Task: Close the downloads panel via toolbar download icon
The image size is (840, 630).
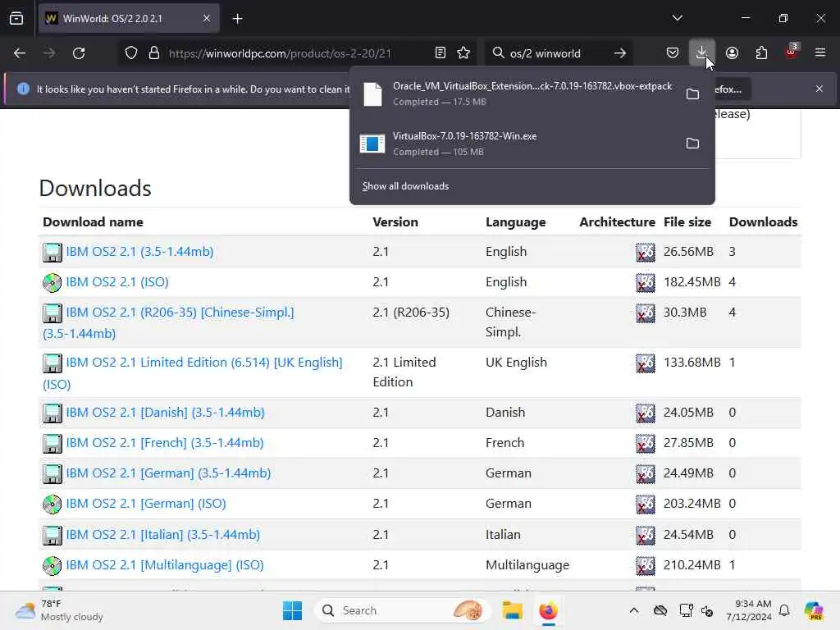Action: 701,52
